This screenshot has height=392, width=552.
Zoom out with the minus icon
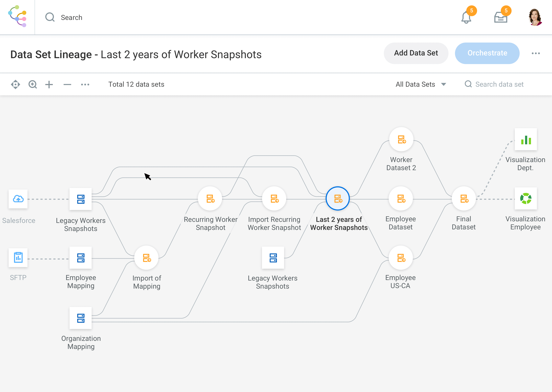pyautogui.click(x=67, y=85)
